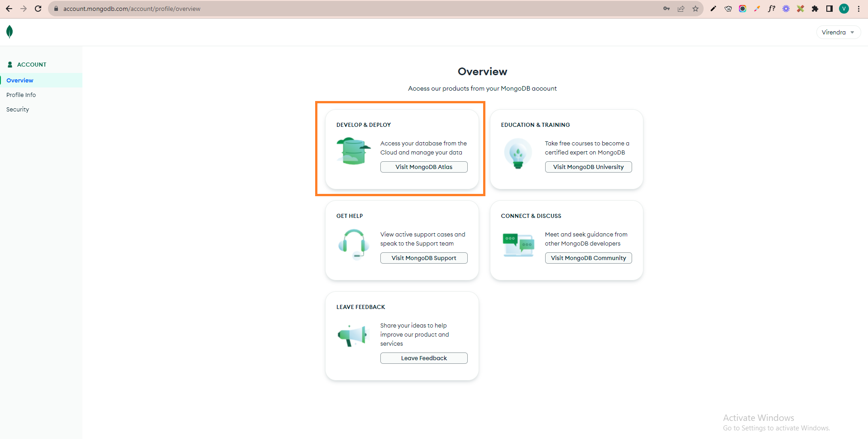Open the Chrome profile avatar menu
The image size is (868, 439).
[844, 9]
